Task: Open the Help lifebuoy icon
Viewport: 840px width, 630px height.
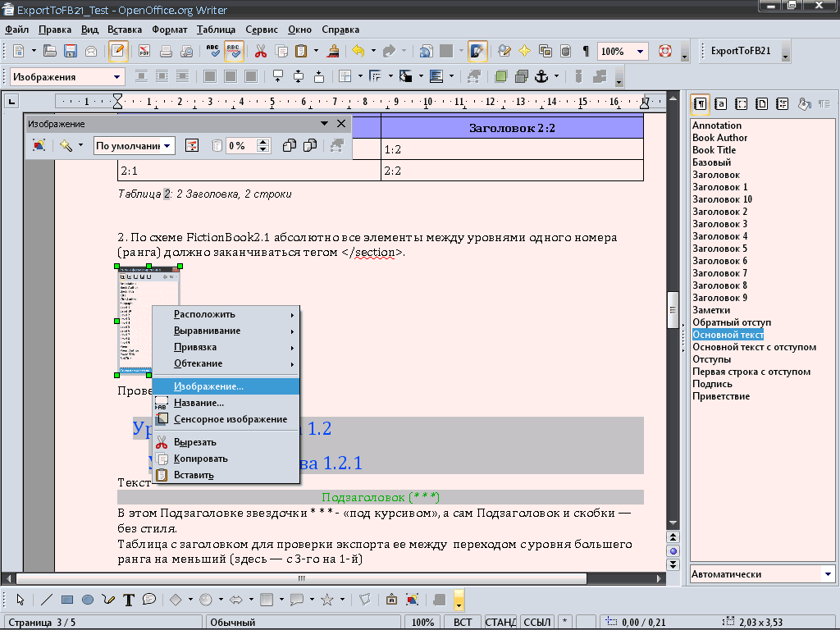Action: (665, 51)
